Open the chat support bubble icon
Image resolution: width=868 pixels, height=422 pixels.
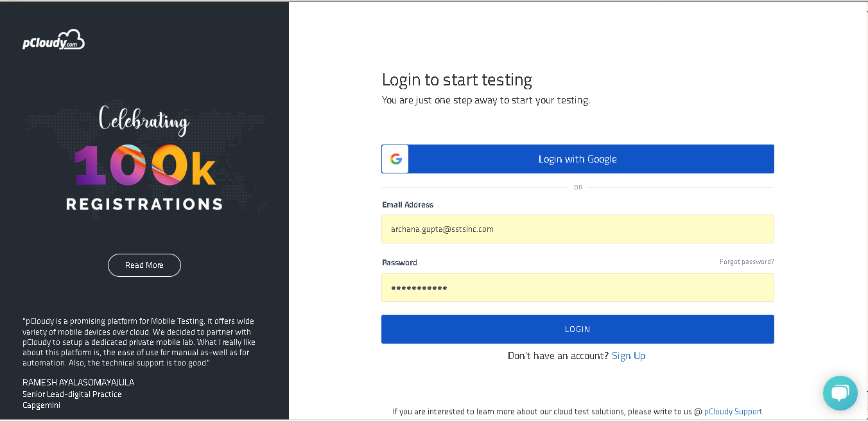[840, 392]
